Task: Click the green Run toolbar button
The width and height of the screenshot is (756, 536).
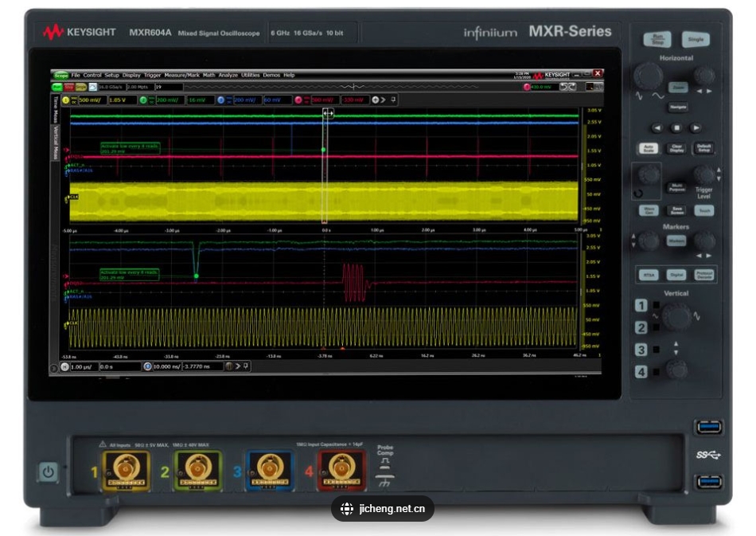Action: pos(57,87)
